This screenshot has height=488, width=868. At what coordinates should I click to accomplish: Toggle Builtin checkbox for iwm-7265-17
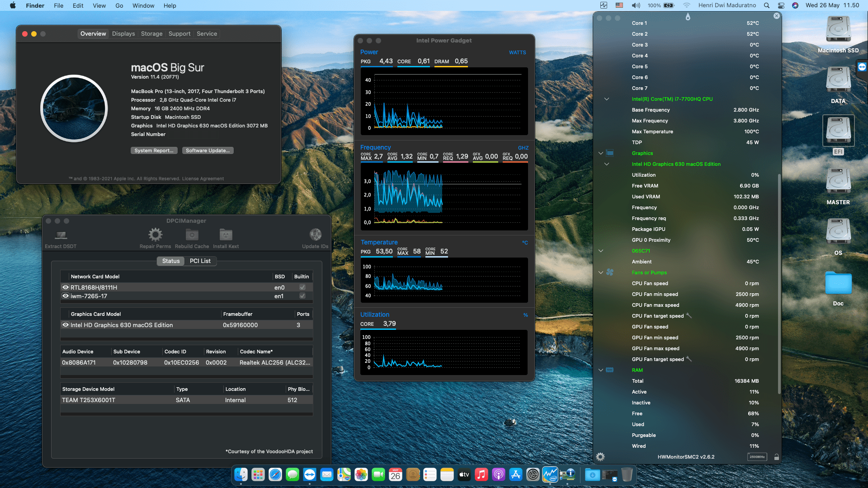pyautogui.click(x=302, y=296)
